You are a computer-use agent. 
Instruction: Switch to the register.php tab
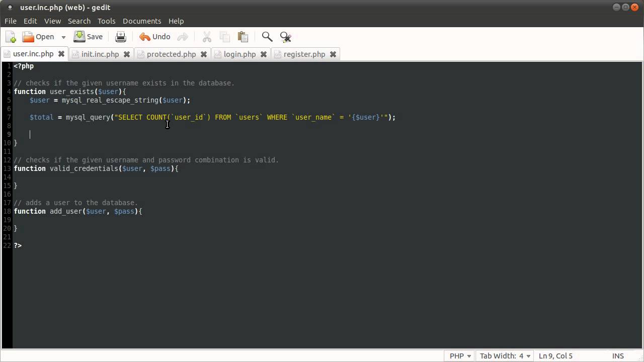[x=304, y=54]
